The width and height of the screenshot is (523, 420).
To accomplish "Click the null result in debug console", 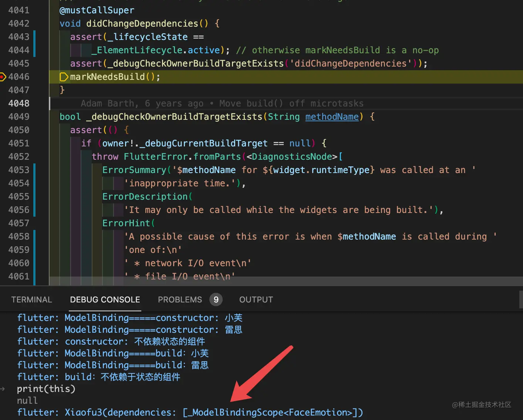I will pos(27,401).
